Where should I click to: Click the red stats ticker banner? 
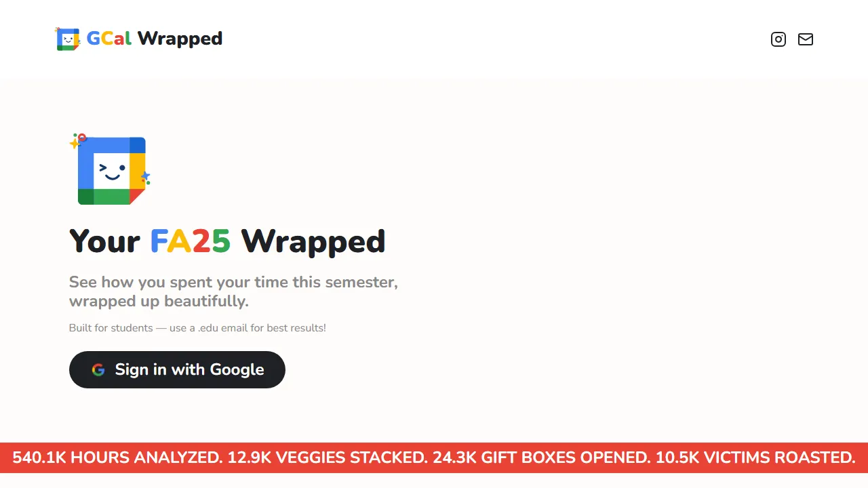pyautogui.click(x=434, y=457)
